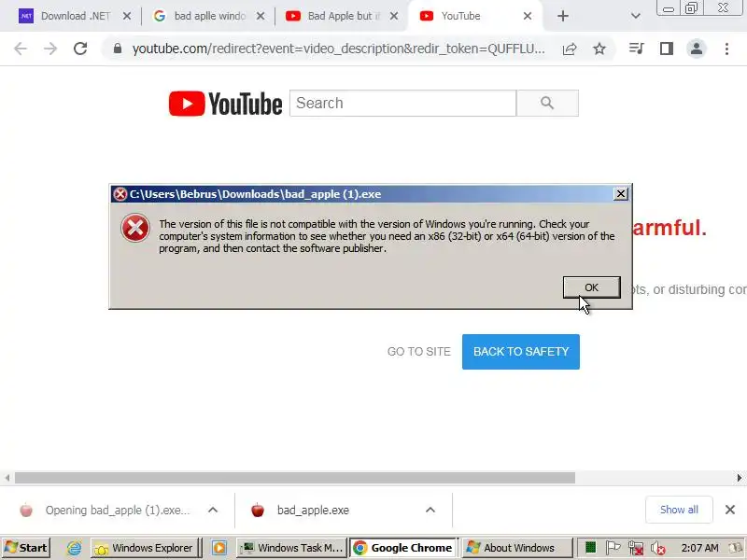
Task: Click the scrollbar right arrow
Action: (739, 478)
